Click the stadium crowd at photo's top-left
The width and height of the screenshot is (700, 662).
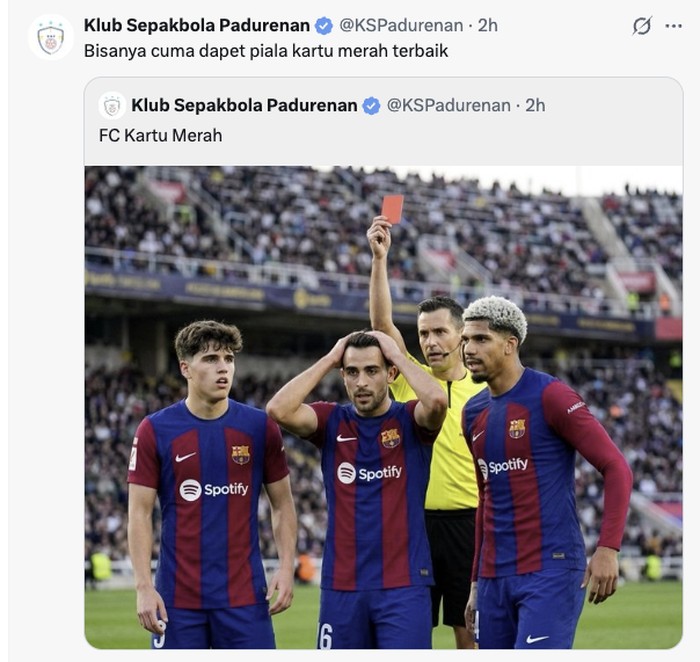pyautogui.click(x=160, y=210)
